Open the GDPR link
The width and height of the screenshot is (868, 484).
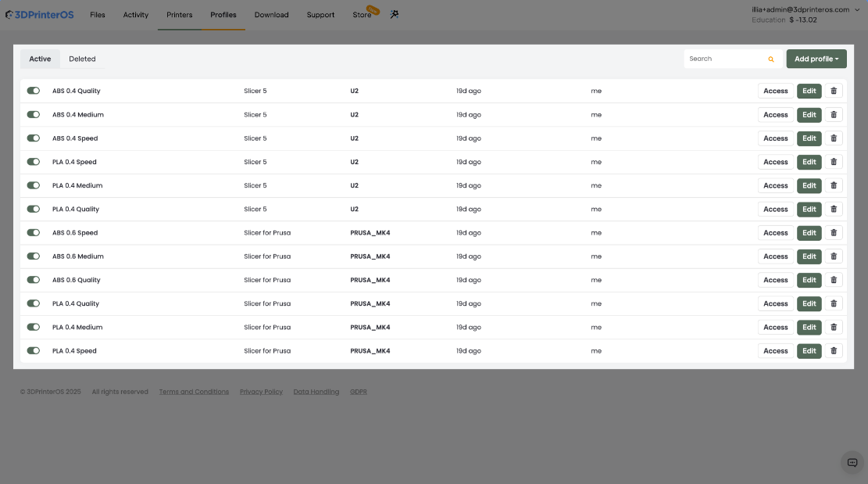358,392
